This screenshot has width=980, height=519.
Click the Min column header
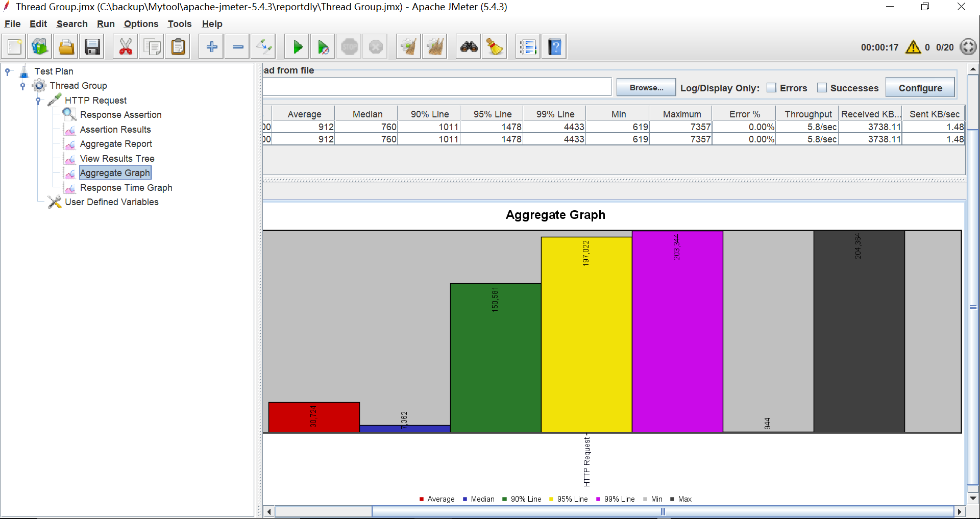(619, 114)
